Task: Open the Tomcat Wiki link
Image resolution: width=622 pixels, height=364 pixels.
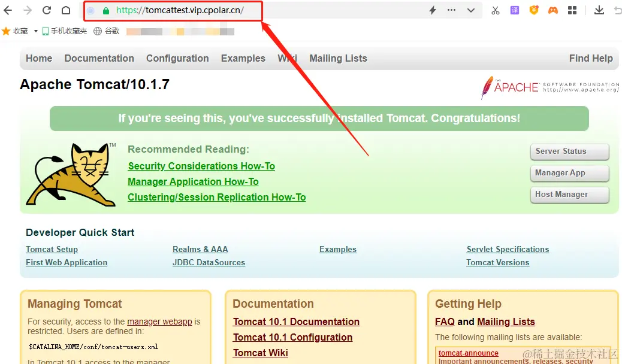Action: (x=260, y=353)
